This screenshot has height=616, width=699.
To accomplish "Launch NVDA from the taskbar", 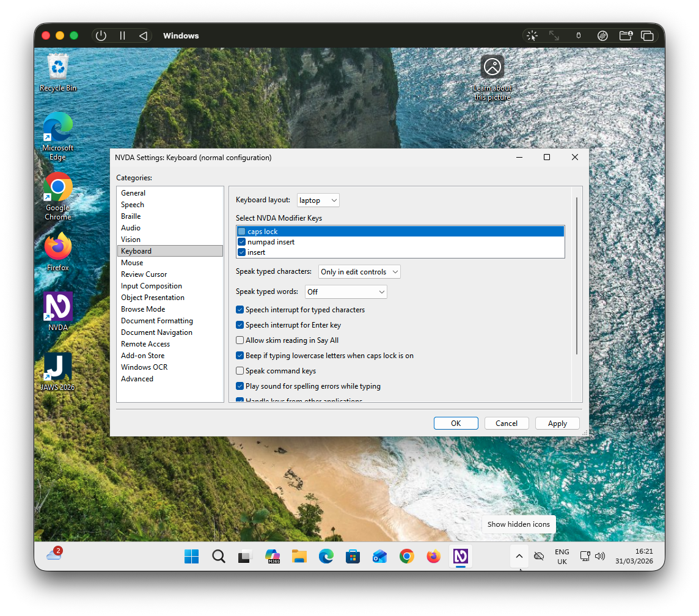I will (460, 557).
